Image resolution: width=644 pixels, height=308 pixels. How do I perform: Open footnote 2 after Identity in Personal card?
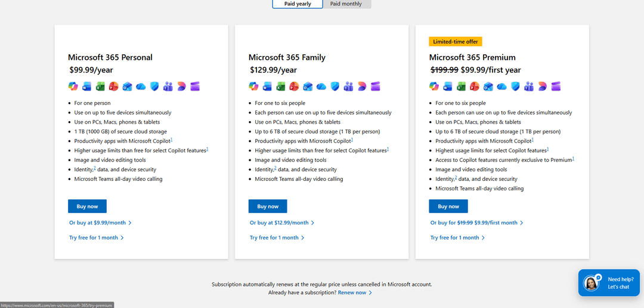(95, 168)
